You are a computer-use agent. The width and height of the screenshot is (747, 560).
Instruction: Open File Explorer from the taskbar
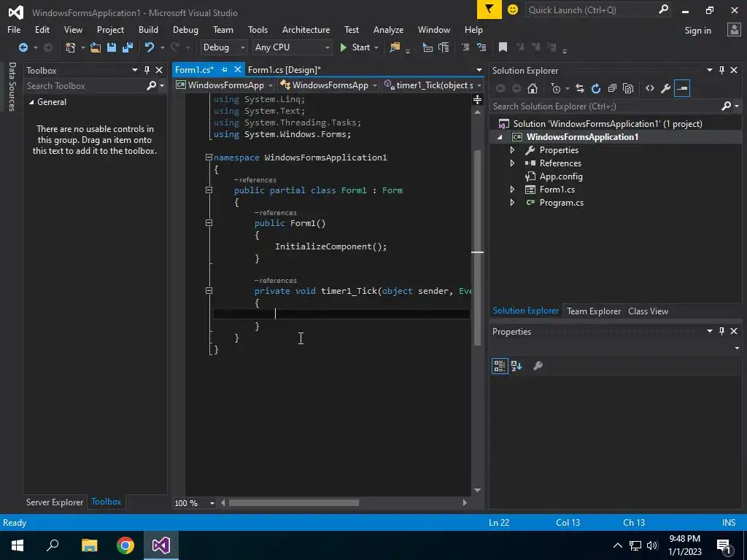[90, 545]
